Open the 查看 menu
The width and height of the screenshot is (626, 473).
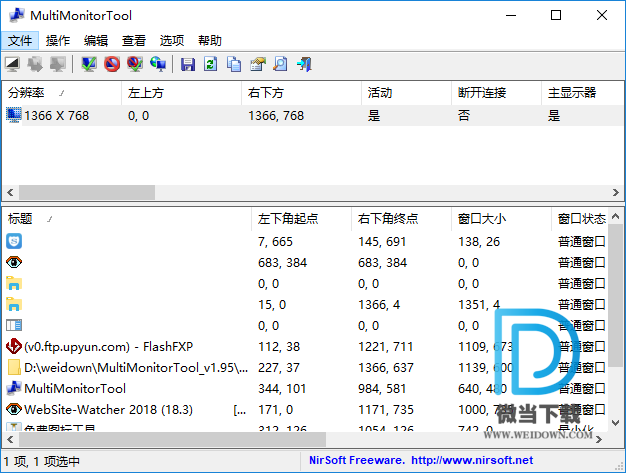(x=134, y=40)
